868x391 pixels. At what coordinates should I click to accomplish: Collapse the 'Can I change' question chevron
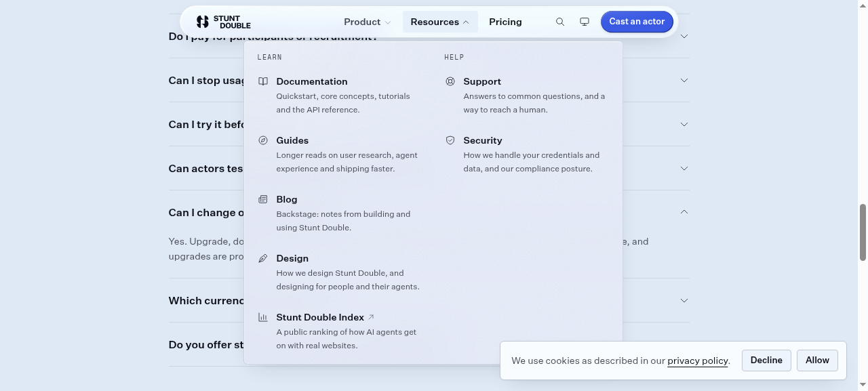click(x=684, y=212)
